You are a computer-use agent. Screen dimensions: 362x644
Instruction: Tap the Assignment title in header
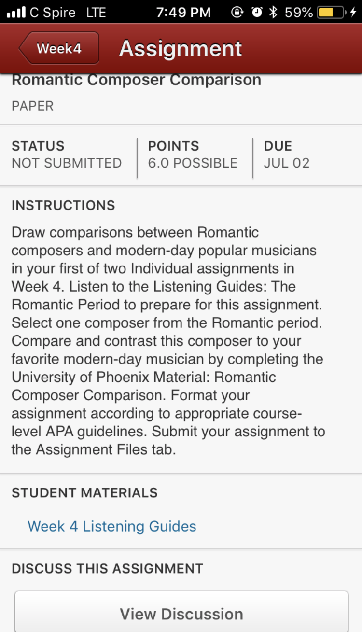pyautogui.click(x=181, y=48)
